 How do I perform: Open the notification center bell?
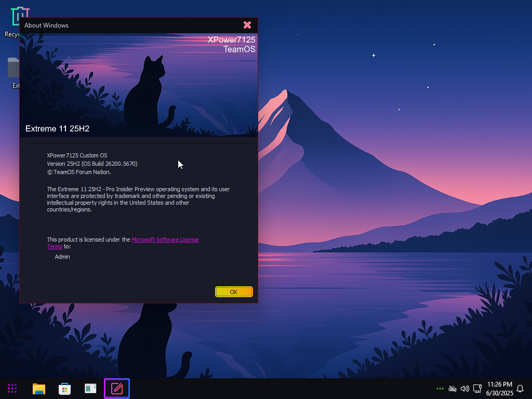pos(520,389)
